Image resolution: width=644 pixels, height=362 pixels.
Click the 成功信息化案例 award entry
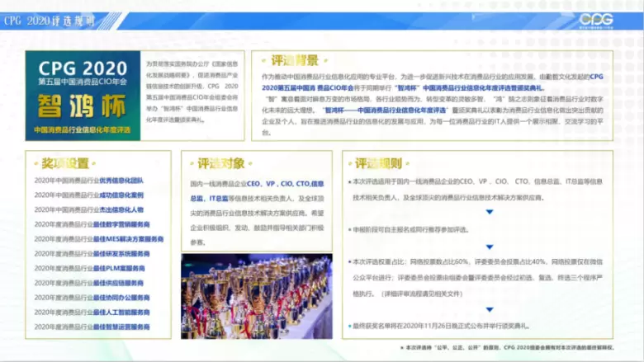89,195
